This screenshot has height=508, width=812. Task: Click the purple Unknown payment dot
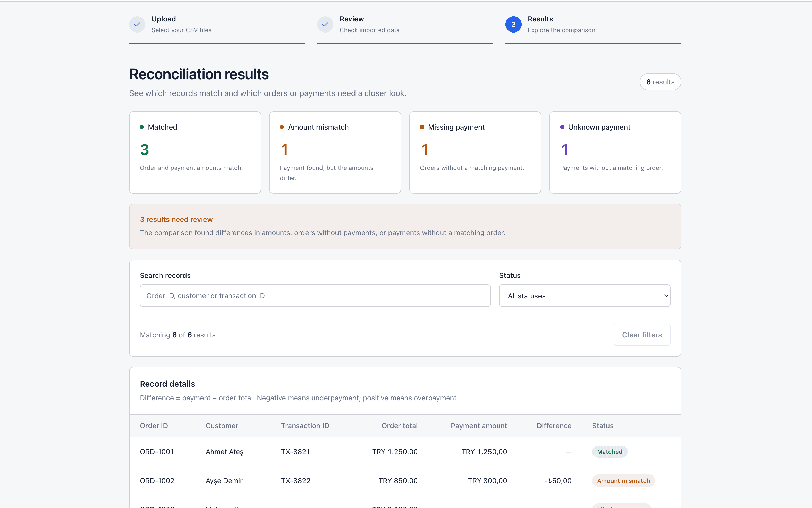click(x=562, y=127)
